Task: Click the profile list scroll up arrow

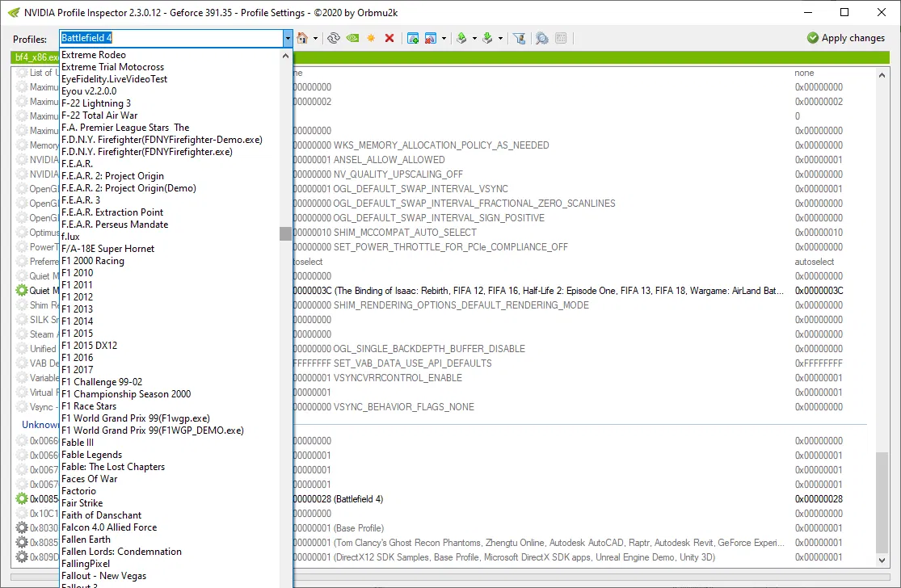Action: 285,56
